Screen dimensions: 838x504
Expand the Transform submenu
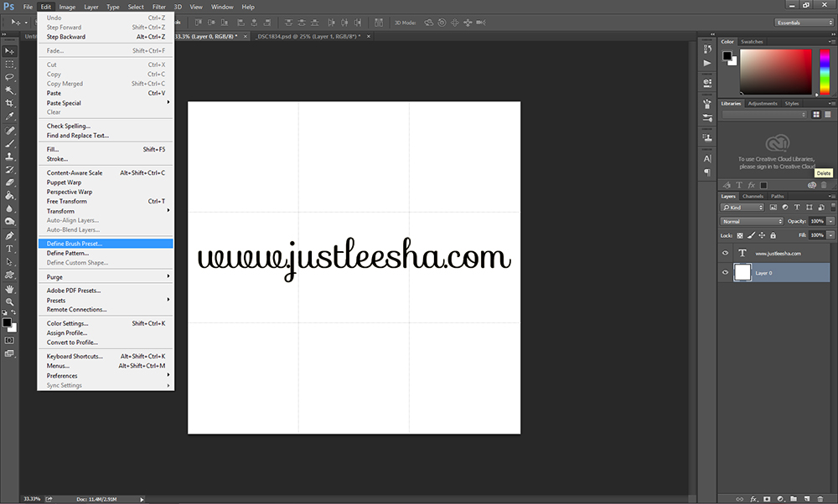[106, 211]
